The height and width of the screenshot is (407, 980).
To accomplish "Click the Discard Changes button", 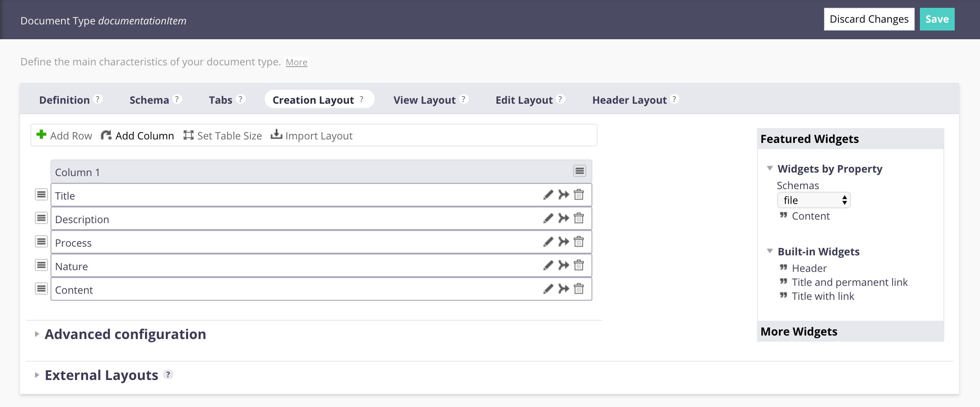I will (x=869, y=19).
